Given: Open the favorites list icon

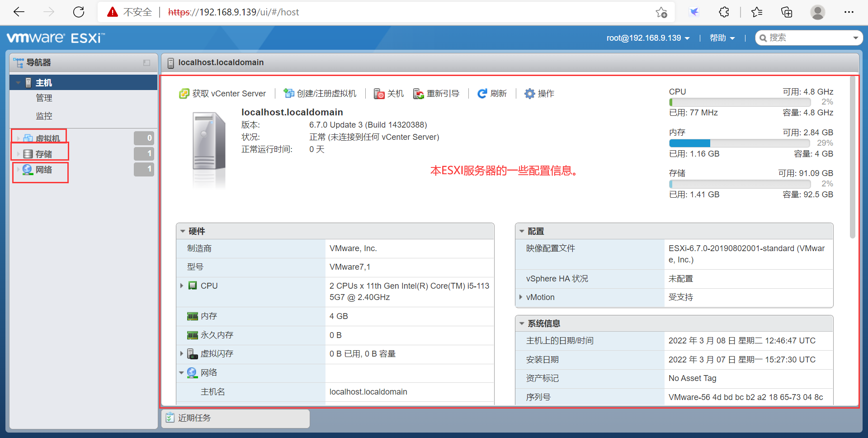Looking at the screenshot, I should [x=757, y=12].
